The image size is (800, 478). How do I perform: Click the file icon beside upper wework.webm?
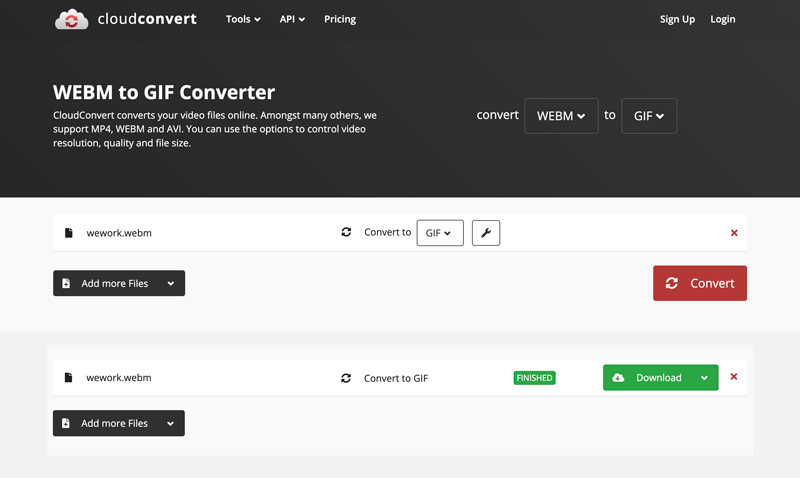pyautogui.click(x=68, y=233)
